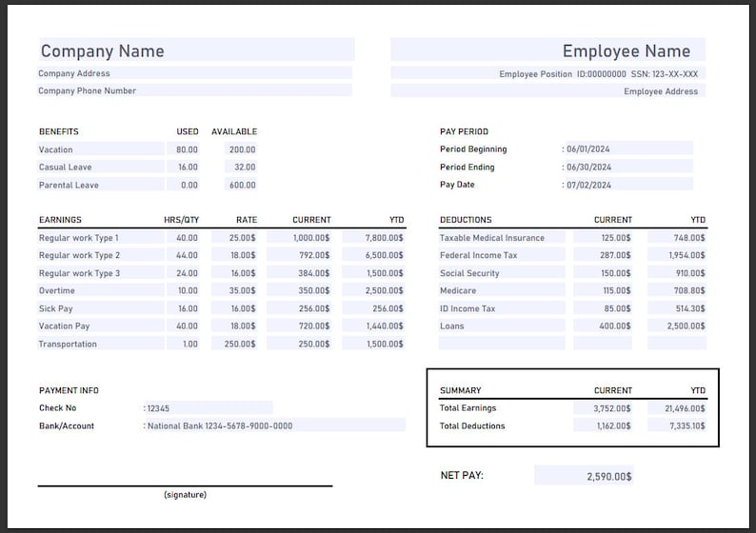
Task: Click the Bank/Account National Bank field
Action: click(x=274, y=425)
